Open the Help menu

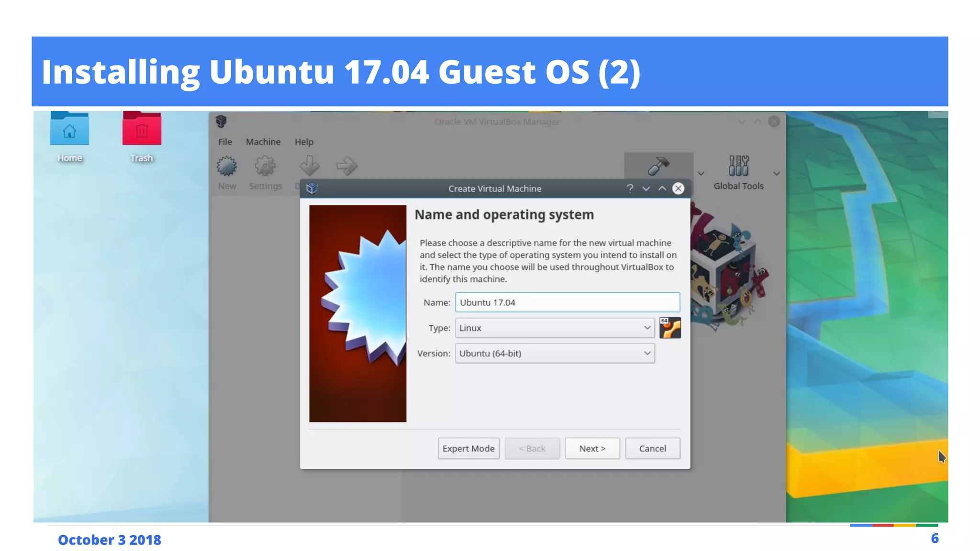pos(304,142)
